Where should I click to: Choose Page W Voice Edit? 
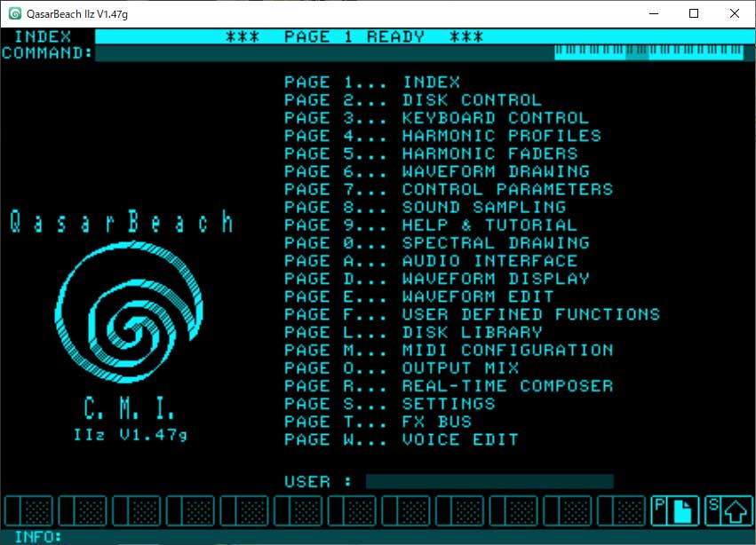coord(402,439)
